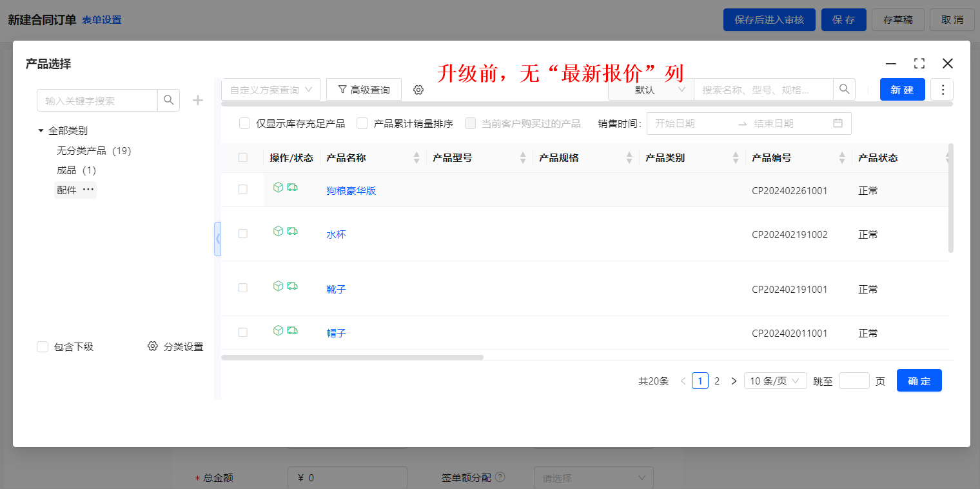Click 表单设置 link in page header
The height and width of the screenshot is (489, 980).
102,20
